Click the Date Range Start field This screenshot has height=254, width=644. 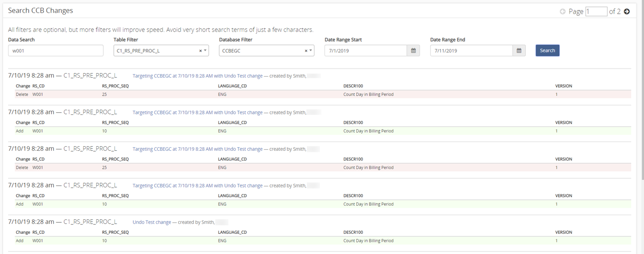pos(366,50)
